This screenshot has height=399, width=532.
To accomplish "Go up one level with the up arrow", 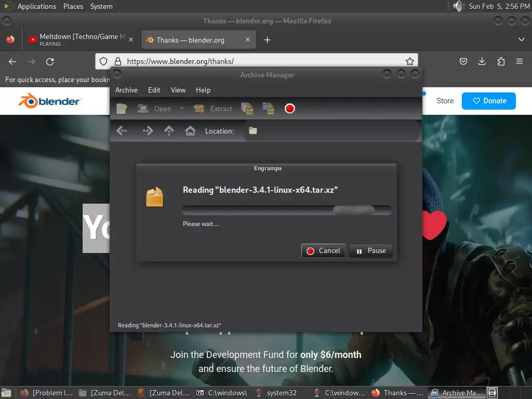I will coord(169,130).
